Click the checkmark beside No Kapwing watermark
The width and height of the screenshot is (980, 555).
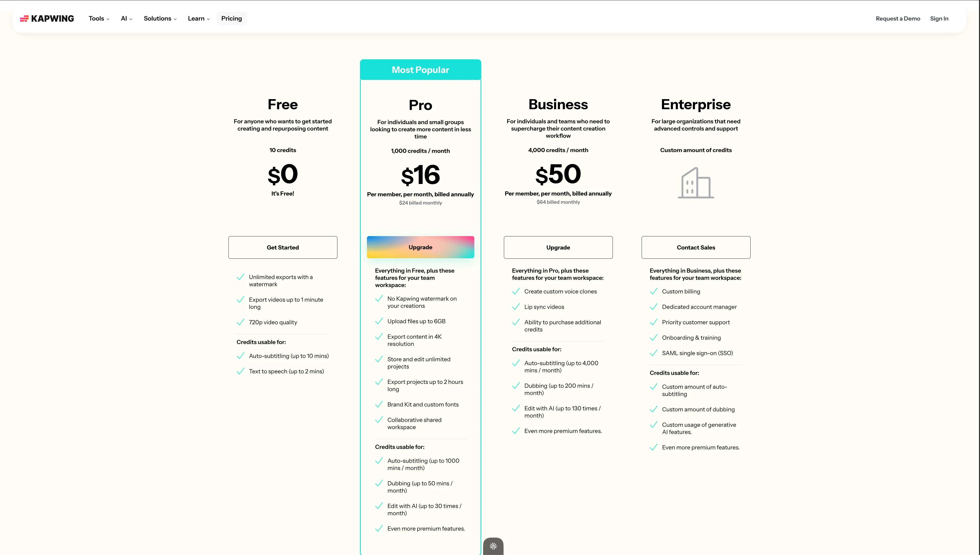[379, 299]
